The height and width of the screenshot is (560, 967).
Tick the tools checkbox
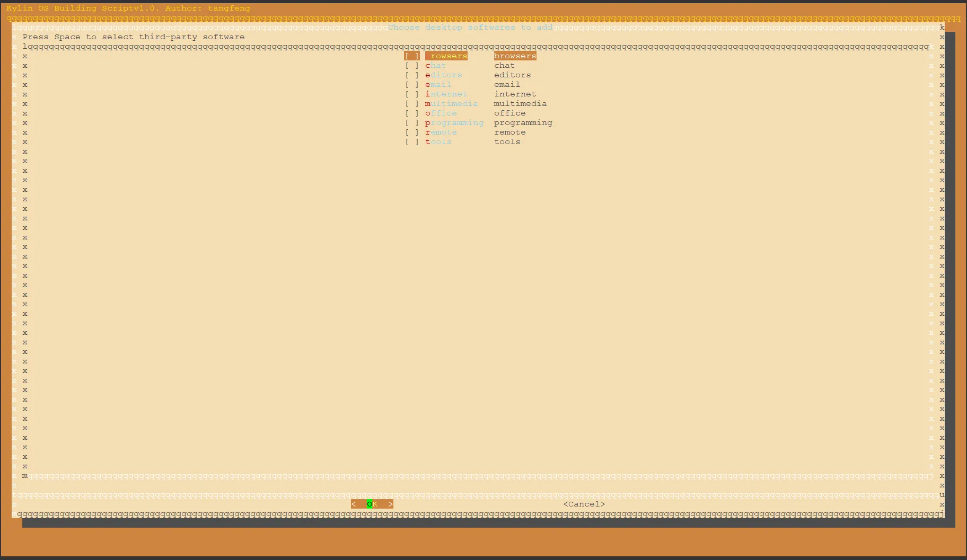[412, 142]
